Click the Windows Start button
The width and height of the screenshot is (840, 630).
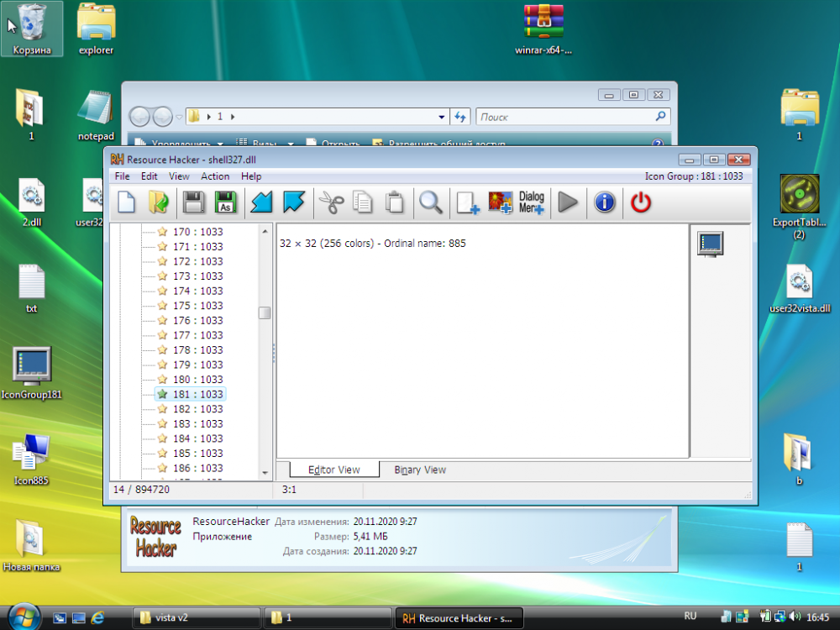pos(24,616)
